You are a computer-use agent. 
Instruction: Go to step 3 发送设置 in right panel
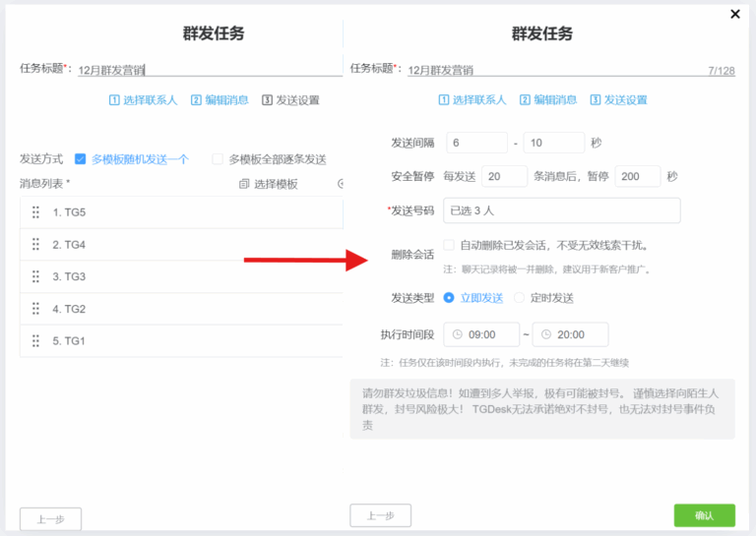pyautogui.click(x=618, y=99)
